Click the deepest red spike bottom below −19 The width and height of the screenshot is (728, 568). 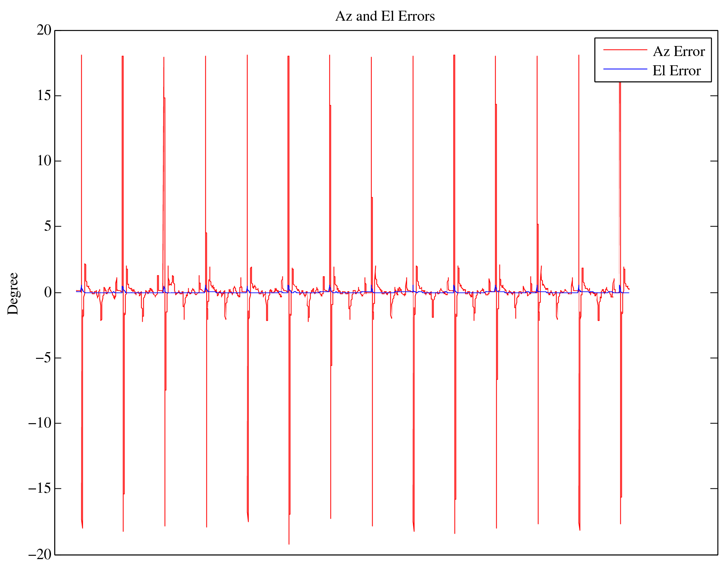289,543
